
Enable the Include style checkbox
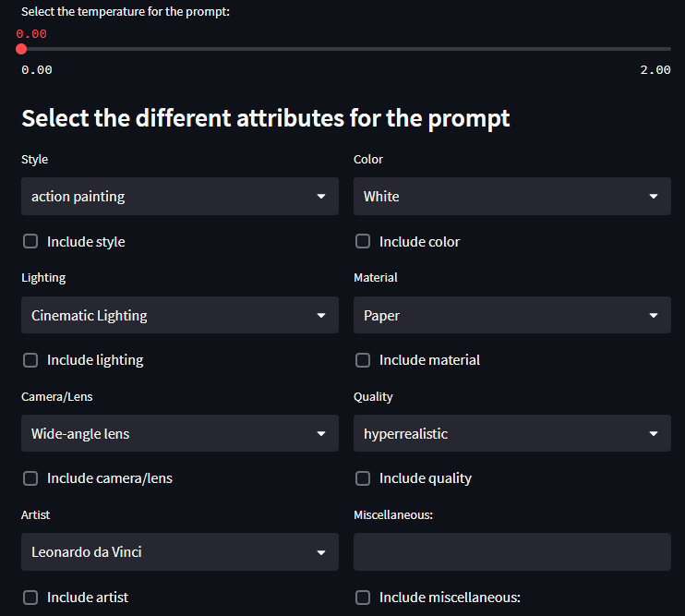pos(30,242)
